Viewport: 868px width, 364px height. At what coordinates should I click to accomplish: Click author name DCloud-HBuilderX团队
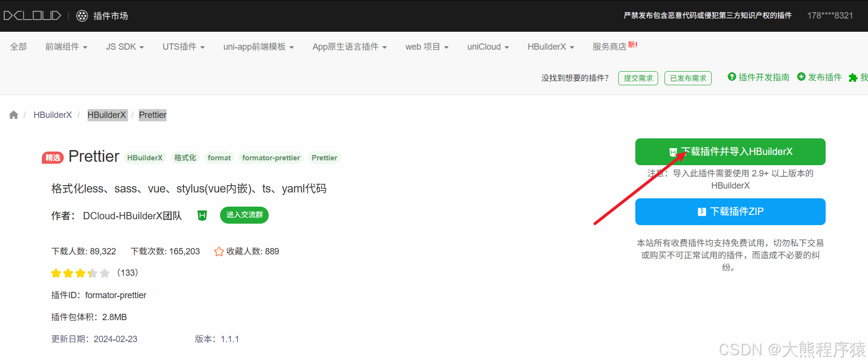click(132, 216)
